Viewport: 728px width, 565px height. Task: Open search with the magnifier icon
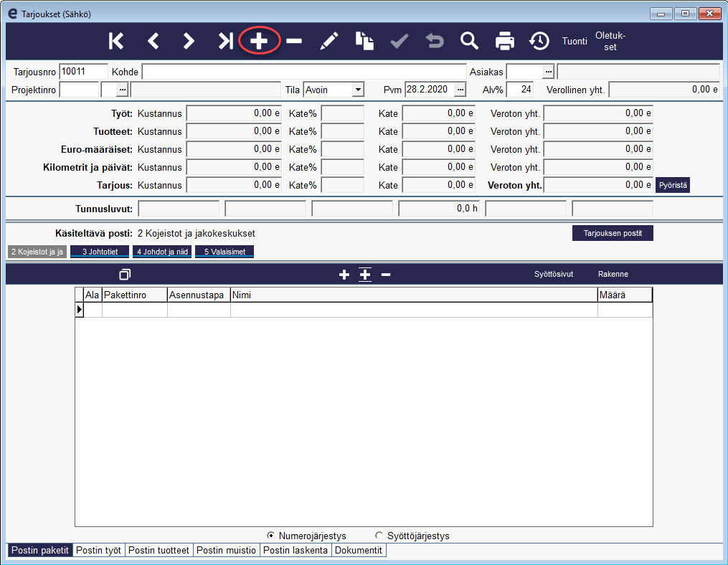469,41
